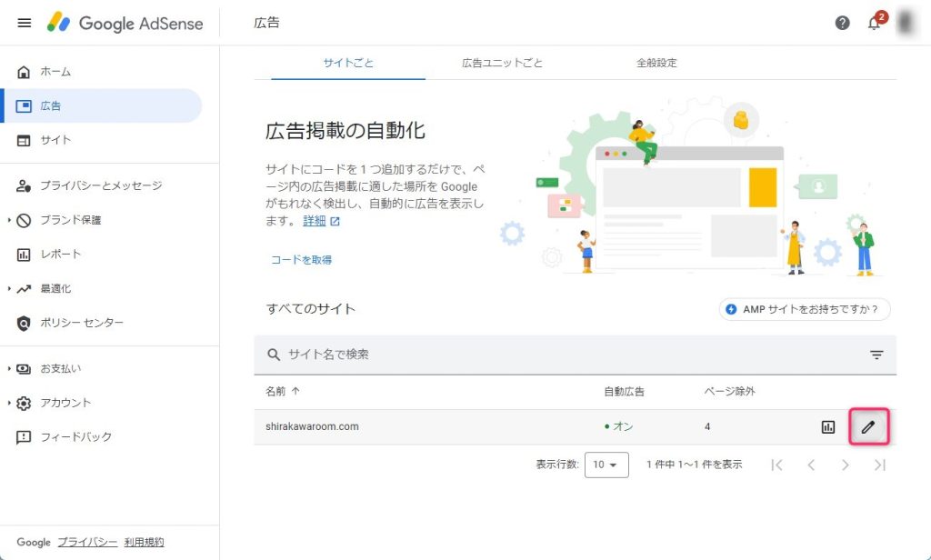Open the notifications bell

875,23
